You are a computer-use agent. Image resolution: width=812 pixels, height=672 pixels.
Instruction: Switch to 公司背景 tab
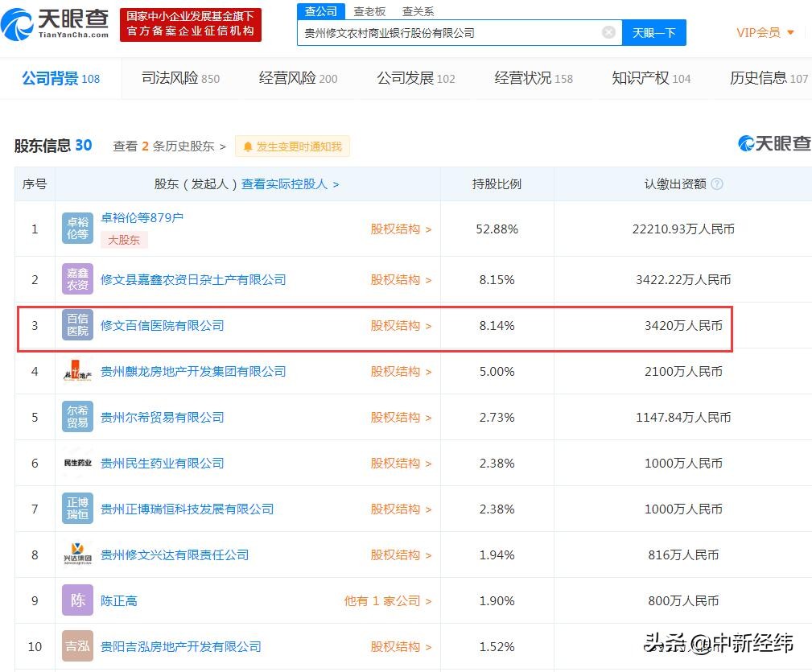(x=60, y=78)
